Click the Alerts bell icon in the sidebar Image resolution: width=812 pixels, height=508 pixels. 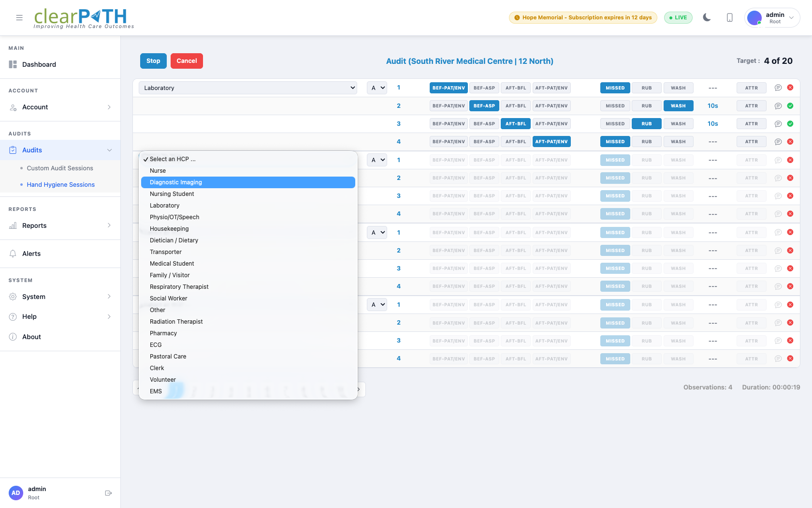coord(13,254)
